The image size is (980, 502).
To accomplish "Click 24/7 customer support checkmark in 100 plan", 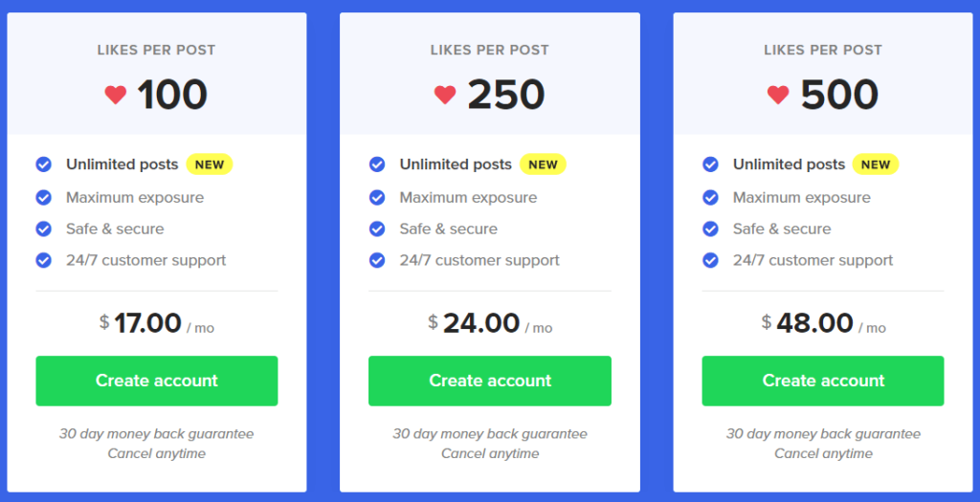I will 44,260.
